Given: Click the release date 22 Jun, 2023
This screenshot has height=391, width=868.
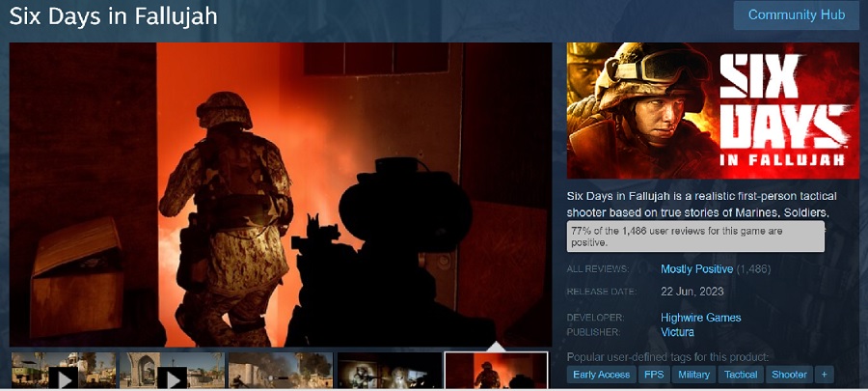Looking at the screenshot, I should coord(692,292).
